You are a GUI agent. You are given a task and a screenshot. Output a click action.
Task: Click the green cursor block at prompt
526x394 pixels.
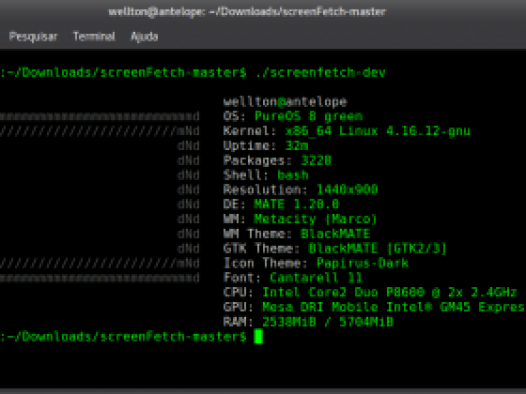pos(258,337)
